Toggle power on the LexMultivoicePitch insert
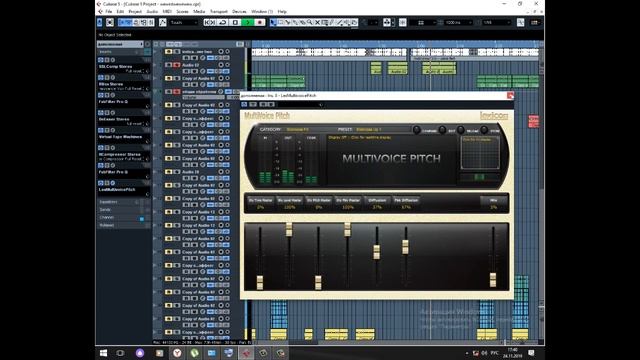This screenshot has height=360, width=640. [101, 183]
